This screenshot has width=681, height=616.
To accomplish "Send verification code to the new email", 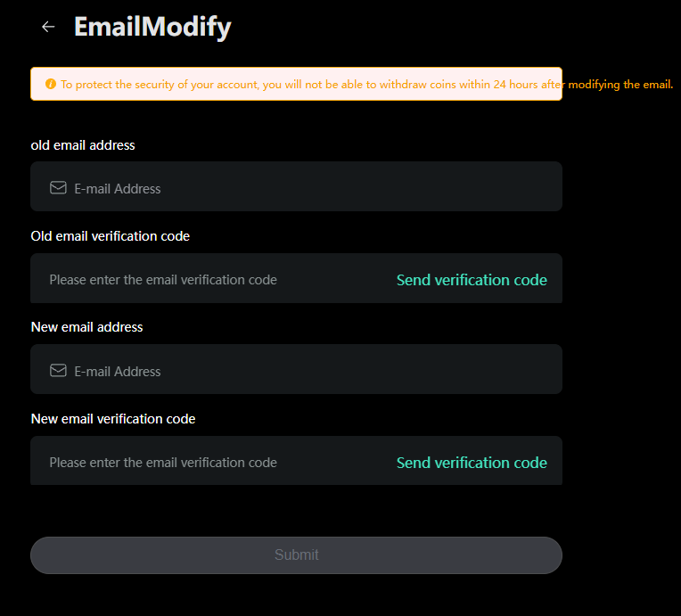I will [x=472, y=463].
